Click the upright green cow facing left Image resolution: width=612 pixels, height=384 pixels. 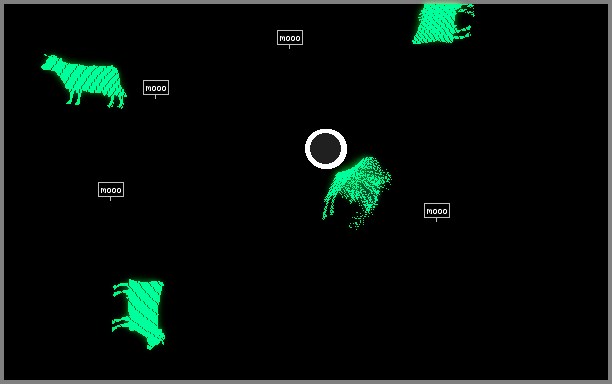[x=84, y=81]
